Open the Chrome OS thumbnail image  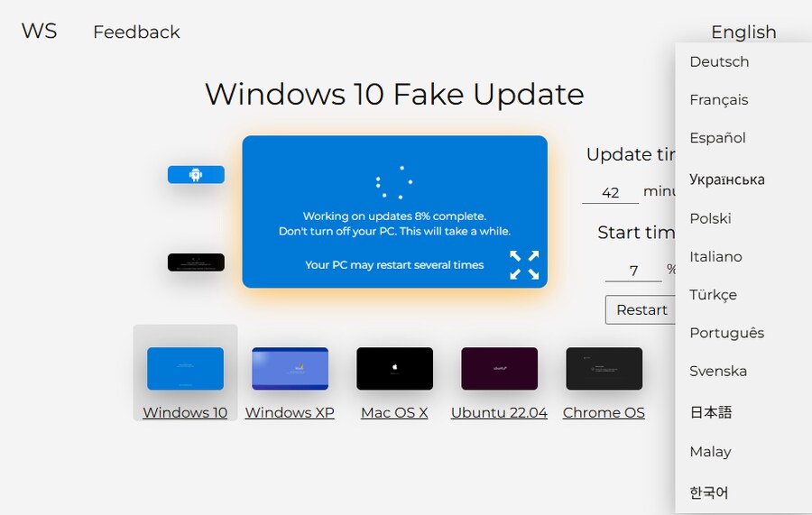(604, 368)
